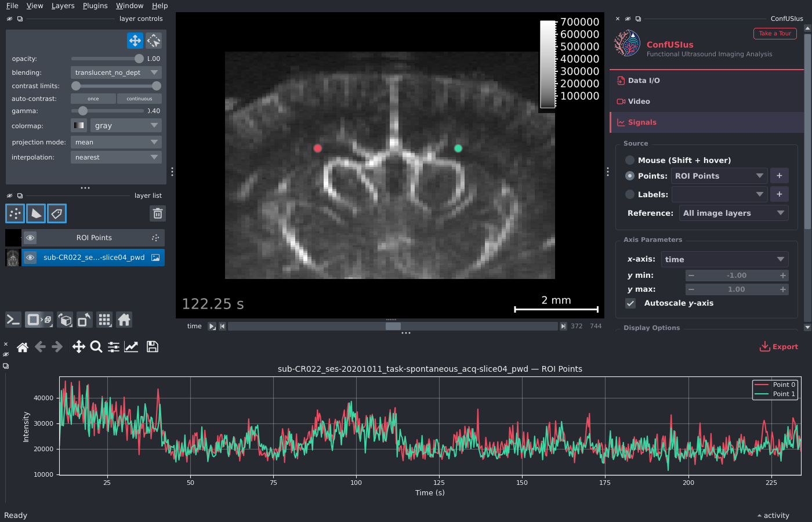Create a new points layer
The width and height of the screenshot is (812, 522).
point(15,213)
